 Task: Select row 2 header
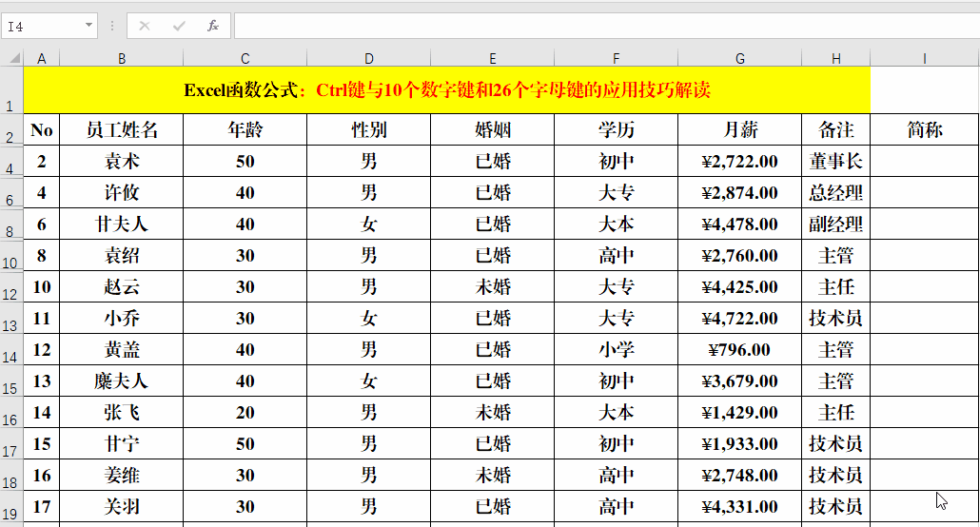point(11,129)
